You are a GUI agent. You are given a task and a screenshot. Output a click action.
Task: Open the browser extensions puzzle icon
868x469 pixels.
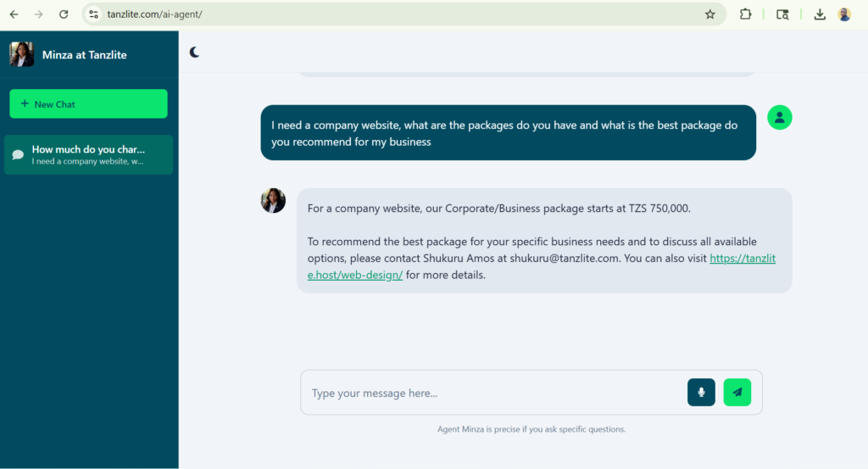coord(745,14)
